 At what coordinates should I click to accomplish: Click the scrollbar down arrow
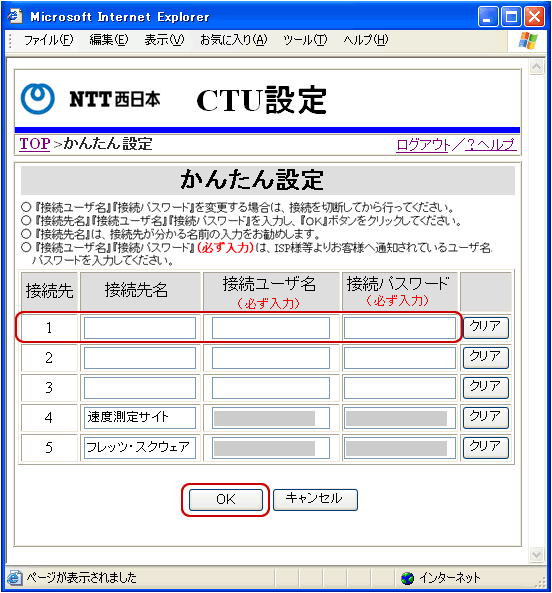point(536,554)
